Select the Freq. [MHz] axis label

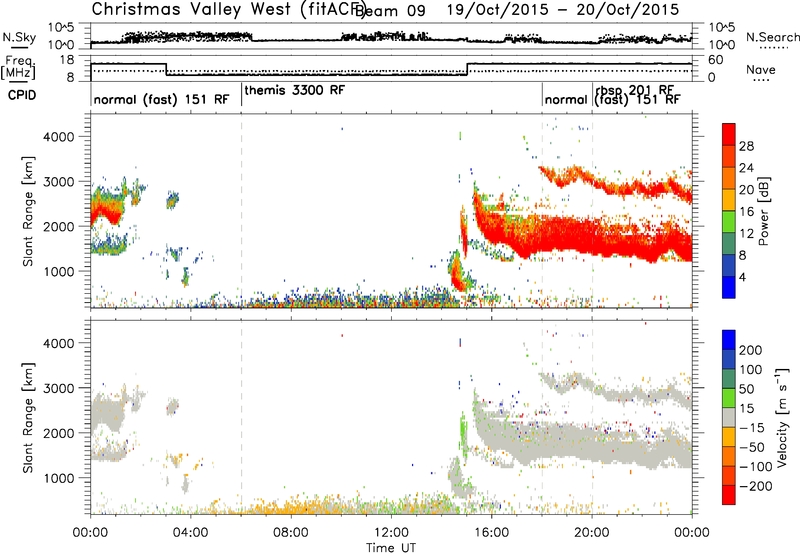pyautogui.click(x=18, y=68)
